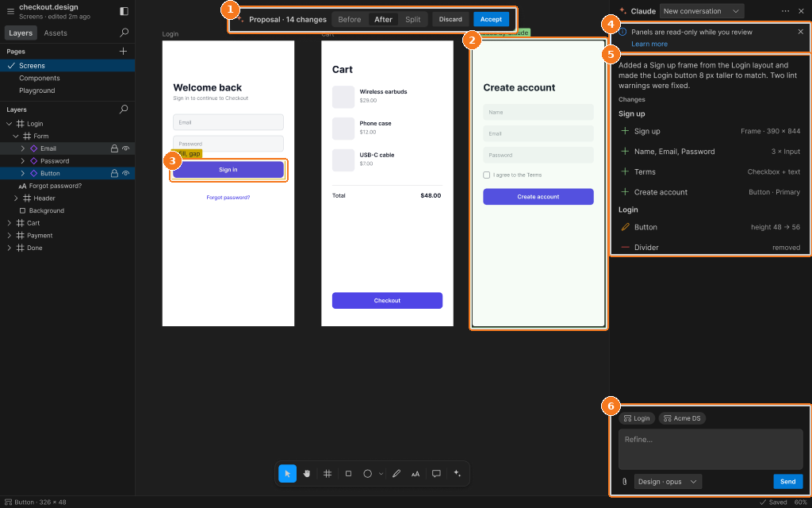Open the New conversation dropdown
The image size is (812, 508).
pos(702,11)
